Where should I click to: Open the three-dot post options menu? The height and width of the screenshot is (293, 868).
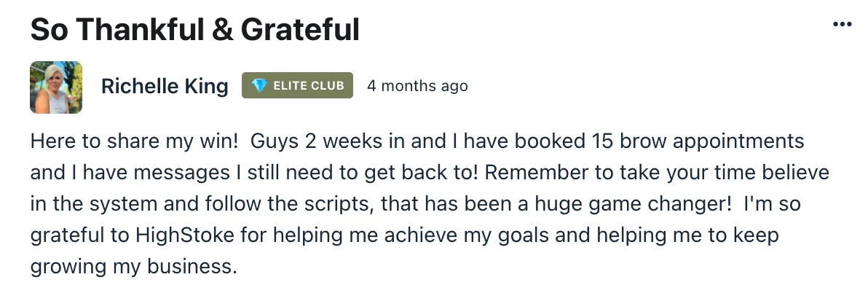(842, 24)
